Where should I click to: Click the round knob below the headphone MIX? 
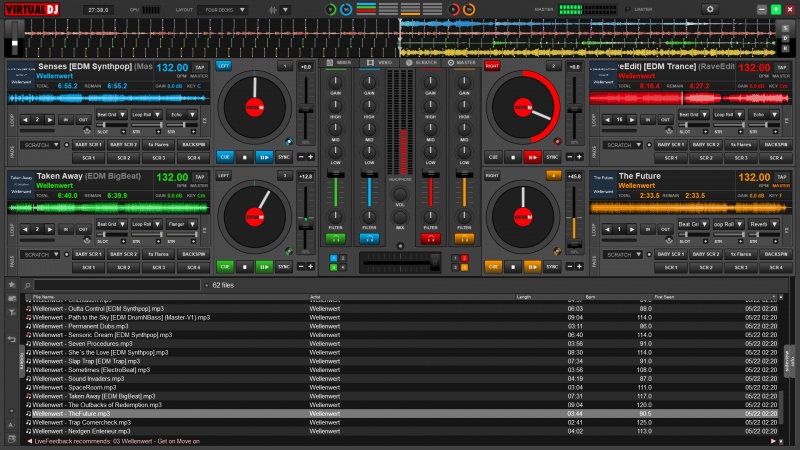[400, 246]
